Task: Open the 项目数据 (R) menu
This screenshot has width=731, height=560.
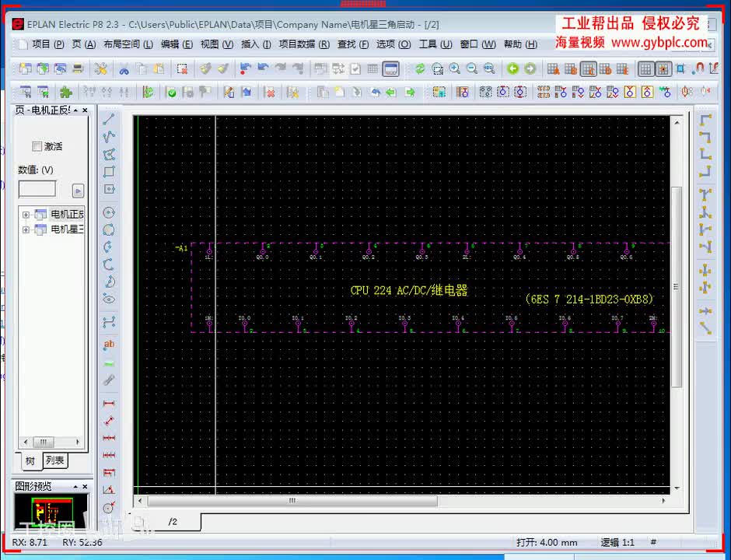Action: (304, 44)
